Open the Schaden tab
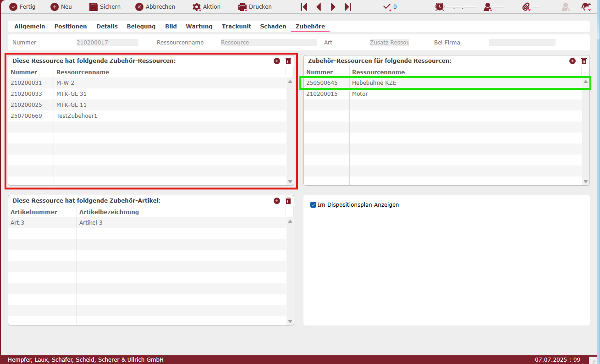The height and width of the screenshot is (364, 600). 273,27
